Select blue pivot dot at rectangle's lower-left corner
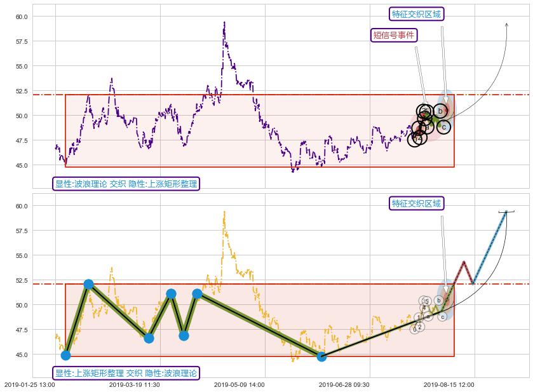533x392 pixels. click(65, 355)
